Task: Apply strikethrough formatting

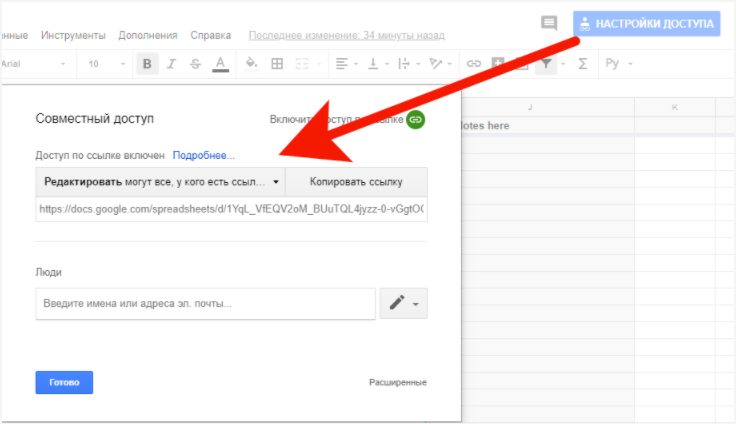Action: point(195,64)
